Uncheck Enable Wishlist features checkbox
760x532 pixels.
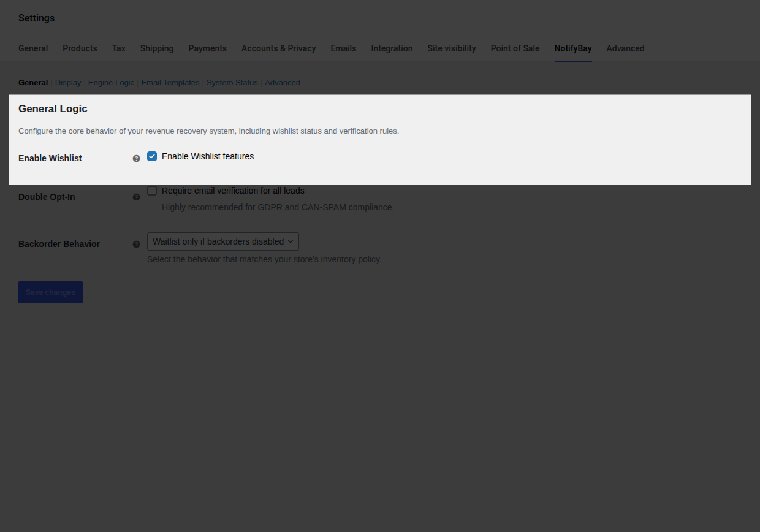point(152,156)
